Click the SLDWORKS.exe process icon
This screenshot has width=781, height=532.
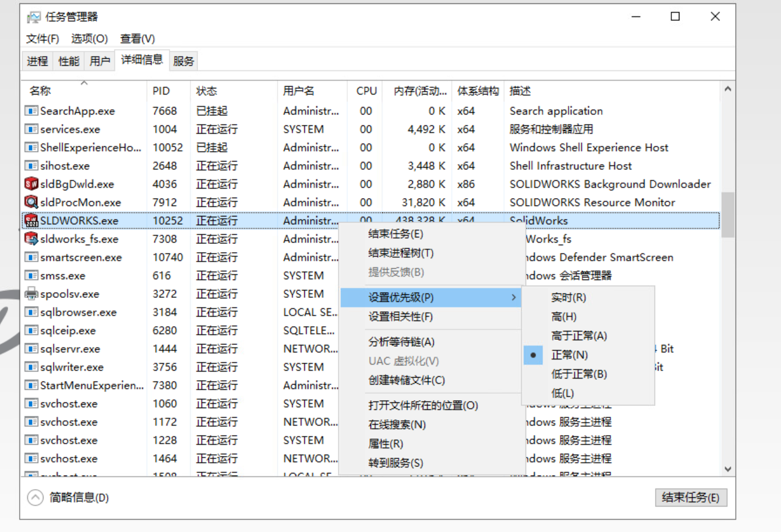tap(31, 221)
